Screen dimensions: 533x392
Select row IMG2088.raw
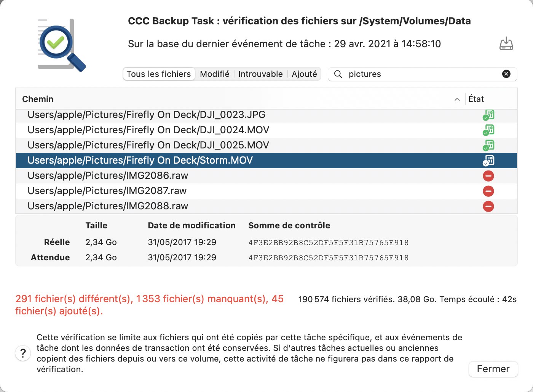[266, 206]
